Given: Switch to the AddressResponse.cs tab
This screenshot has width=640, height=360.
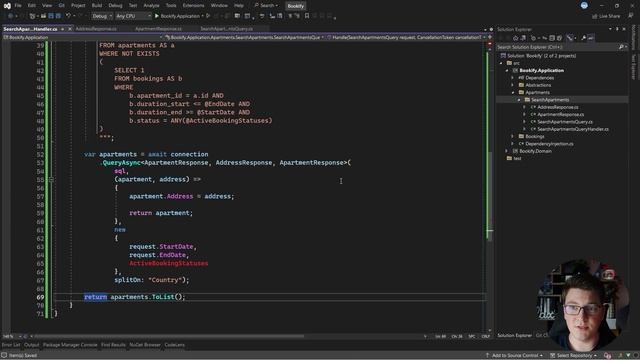Looking at the screenshot, I should [x=96, y=29].
